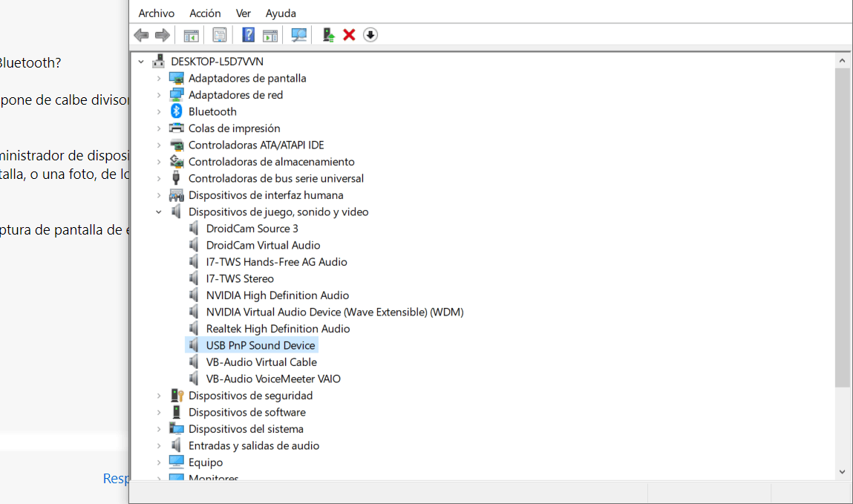The image size is (853, 504).
Task: Click the disable device down-arrow icon
Action: 370,36
